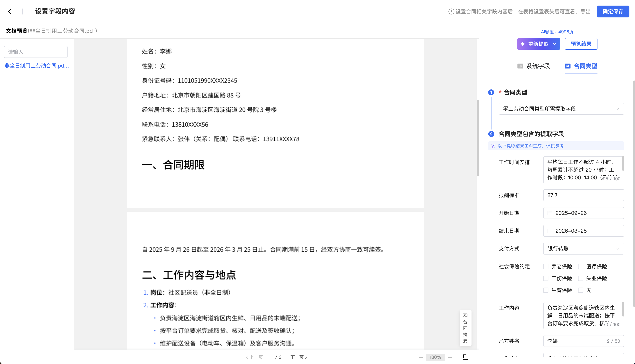635x364 pixels.
Task: Expand the 重新提取 dropdown arrow
Action: [x=554, y=44]
